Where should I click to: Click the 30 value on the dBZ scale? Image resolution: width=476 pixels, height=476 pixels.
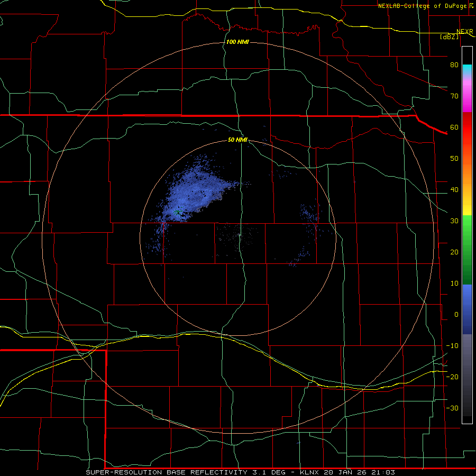pyautogui.click(x=454, y=221)
